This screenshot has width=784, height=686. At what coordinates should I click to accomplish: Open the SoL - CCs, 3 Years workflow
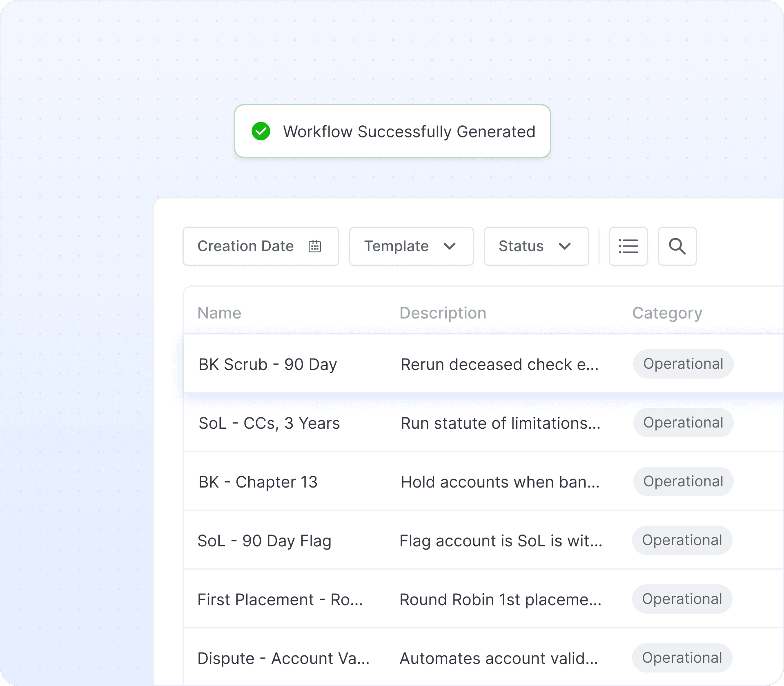269,423
